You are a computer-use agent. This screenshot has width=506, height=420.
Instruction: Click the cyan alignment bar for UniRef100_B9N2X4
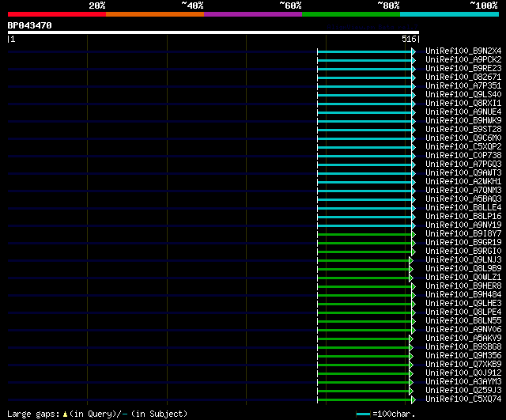coord(364,51)
